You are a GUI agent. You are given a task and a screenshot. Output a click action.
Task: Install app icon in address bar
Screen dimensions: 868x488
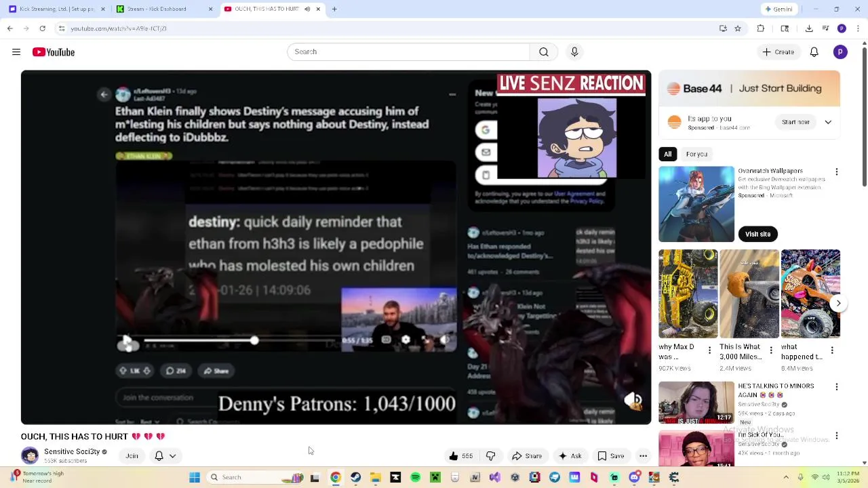point(723,28)
